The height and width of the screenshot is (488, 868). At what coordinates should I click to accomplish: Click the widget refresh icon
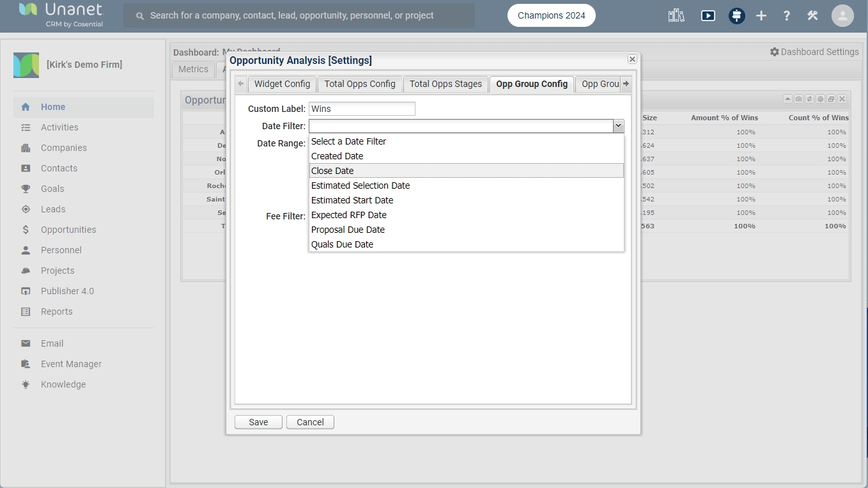(x=809, y=99)
